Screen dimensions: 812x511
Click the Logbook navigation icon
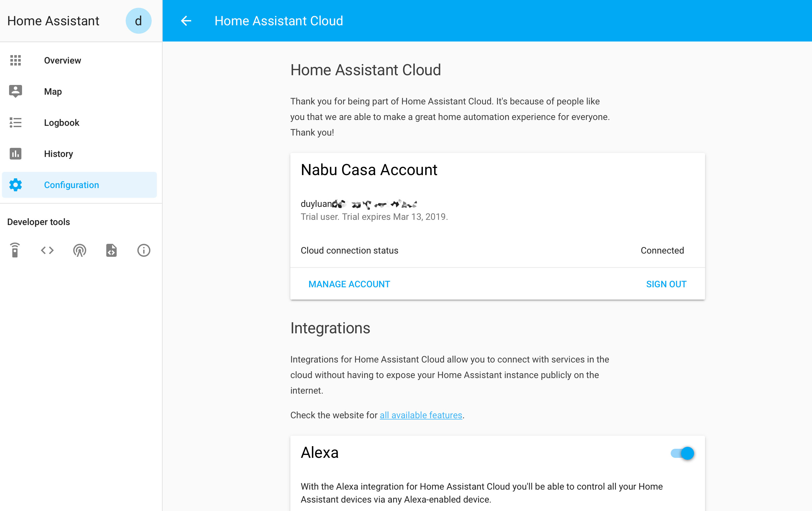(x=15, y=123)
